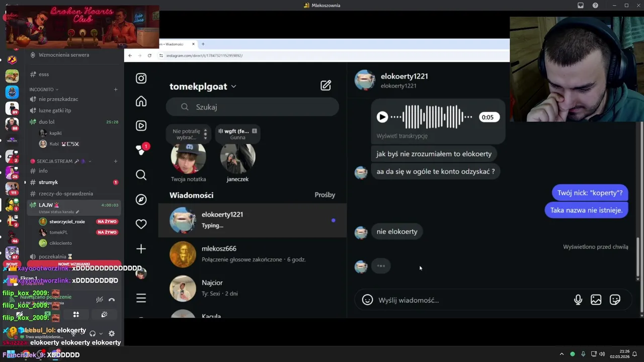This screenshot has height=362, width=644.
Task: Click the Create plus icon
Action: [x=141, y=249]
